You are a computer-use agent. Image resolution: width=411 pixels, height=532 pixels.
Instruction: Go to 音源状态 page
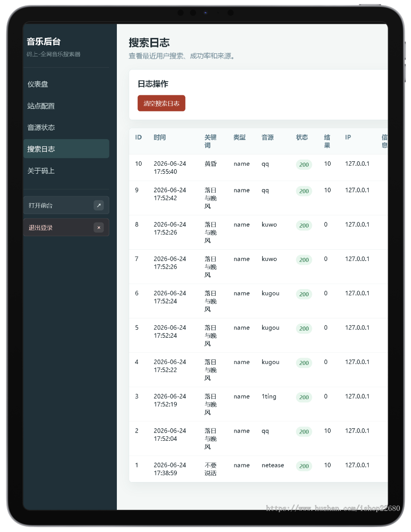[66, 127]
